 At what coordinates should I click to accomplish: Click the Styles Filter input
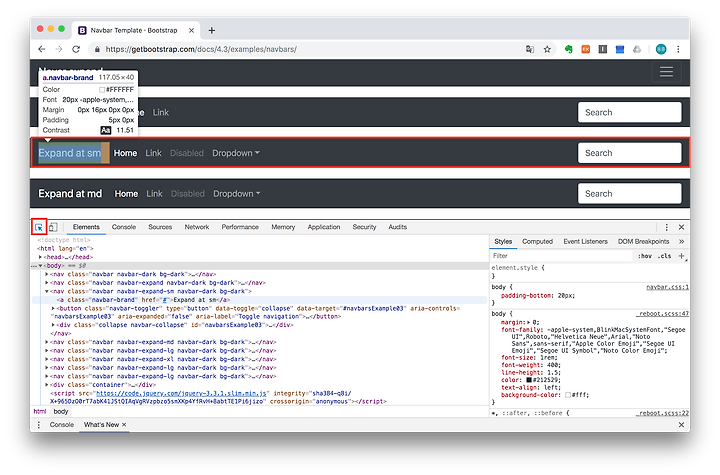[x=561, y=256]
